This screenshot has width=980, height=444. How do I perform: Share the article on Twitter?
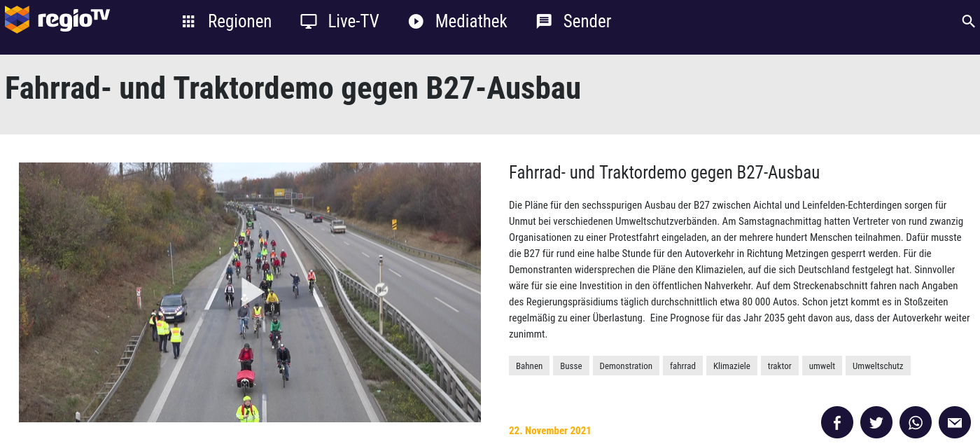[876, 422]
